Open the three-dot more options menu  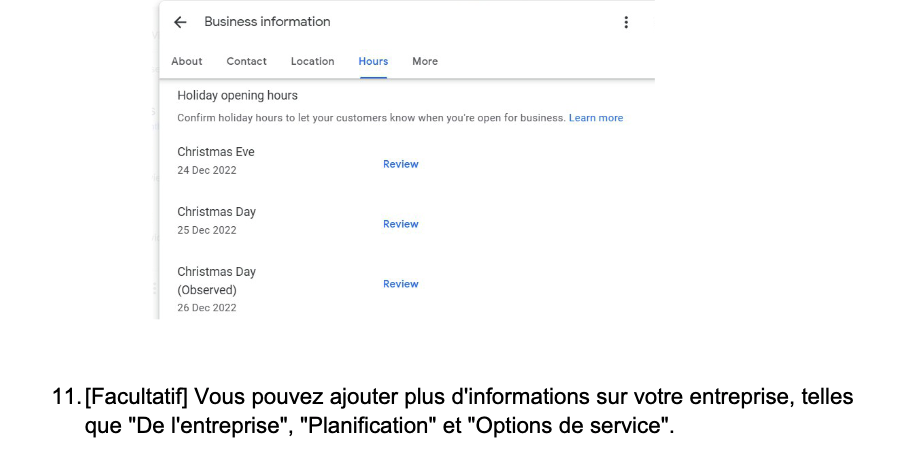pos(626,22)
